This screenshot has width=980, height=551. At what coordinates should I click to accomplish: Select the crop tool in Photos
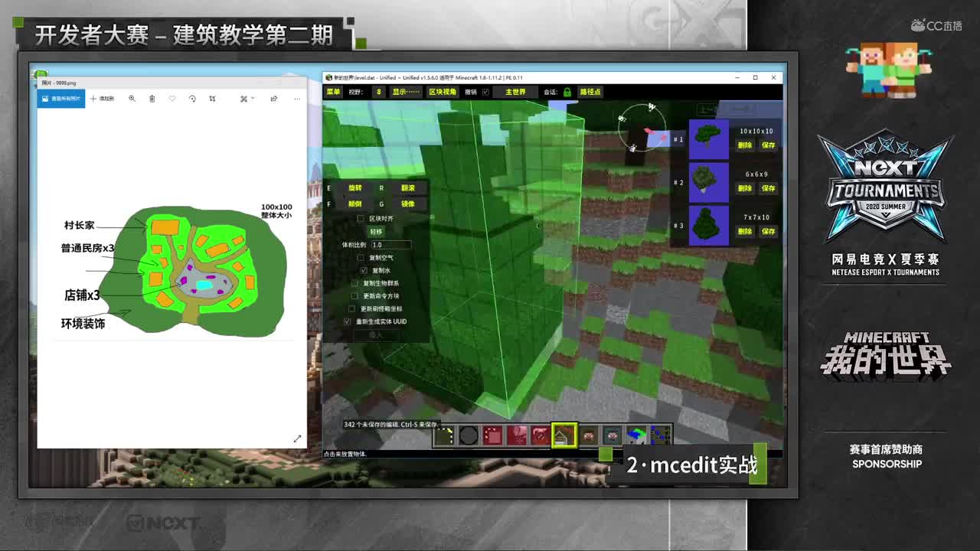pos(212,99)
